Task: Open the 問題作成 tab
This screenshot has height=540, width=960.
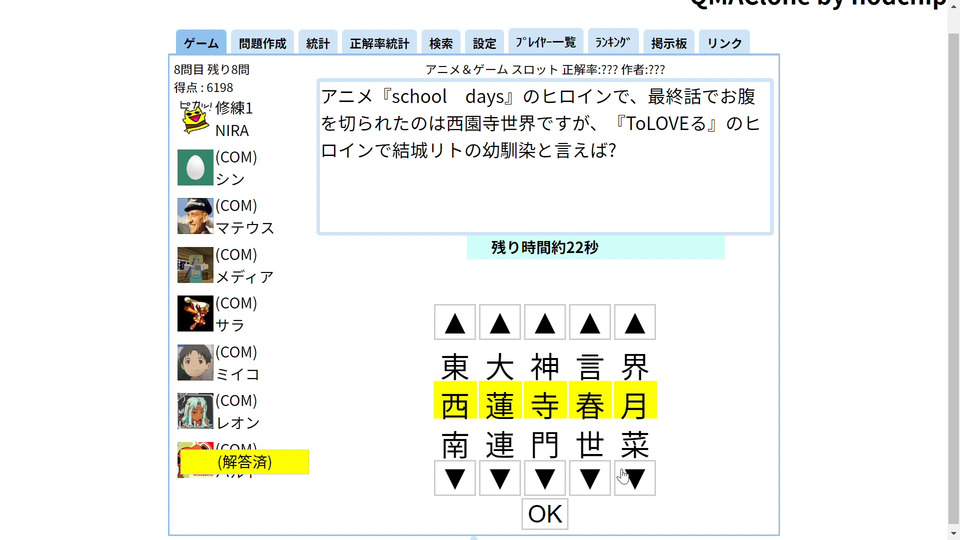Action: 263,43
